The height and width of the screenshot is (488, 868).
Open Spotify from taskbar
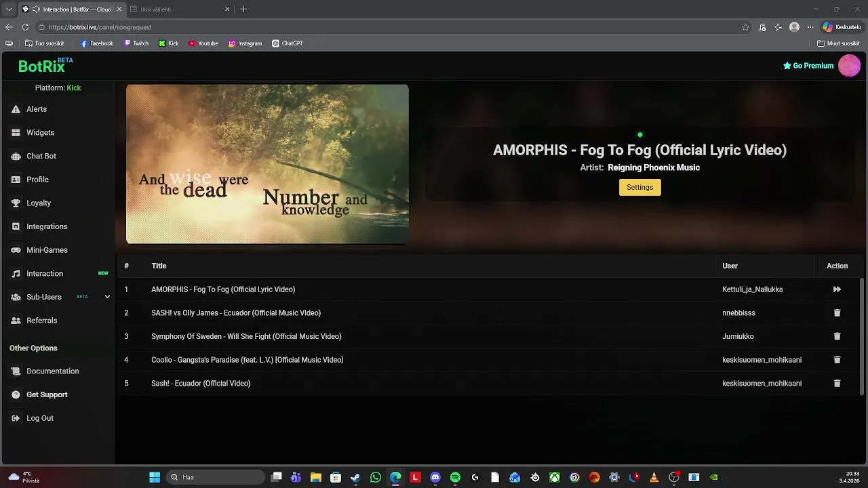click(x=455, y=477)
